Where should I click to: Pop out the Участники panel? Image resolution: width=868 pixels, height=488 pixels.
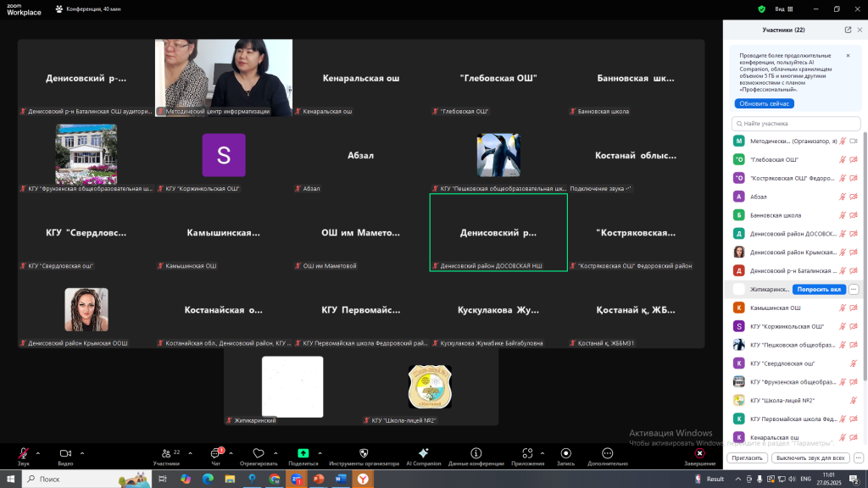pos(848,30)
